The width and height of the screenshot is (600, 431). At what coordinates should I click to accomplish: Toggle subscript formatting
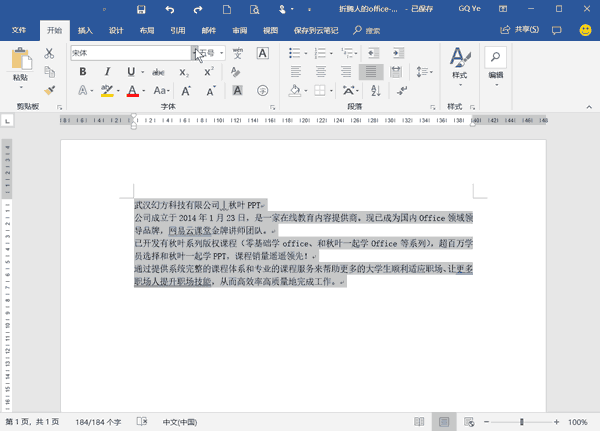coord(184,72)
